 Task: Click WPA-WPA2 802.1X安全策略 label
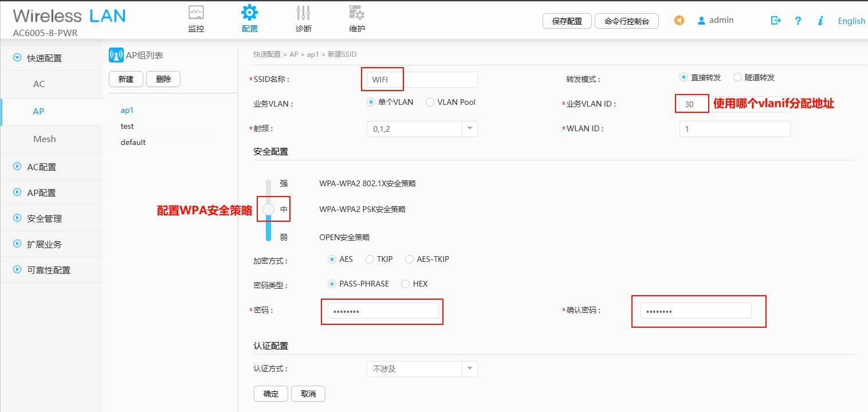368,183
